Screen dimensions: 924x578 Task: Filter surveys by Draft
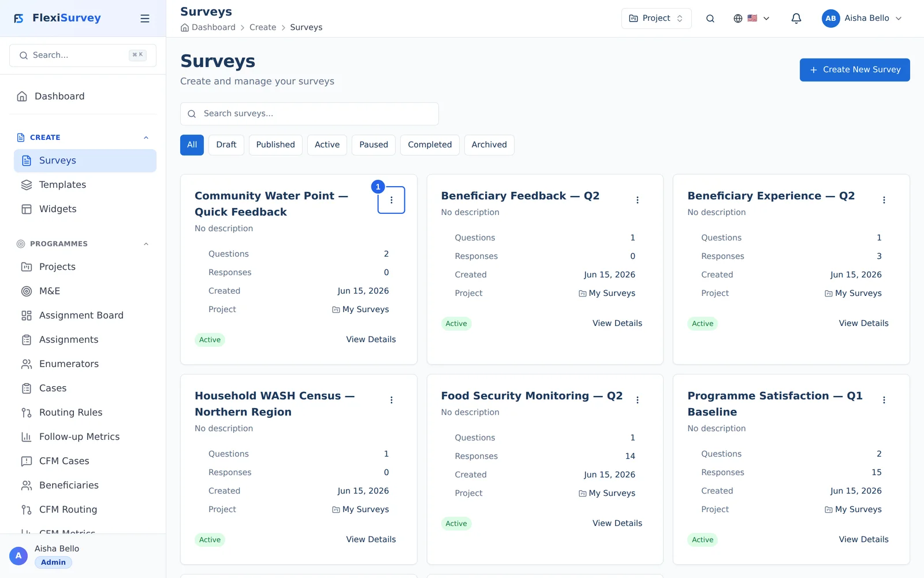tap(226, 145)
